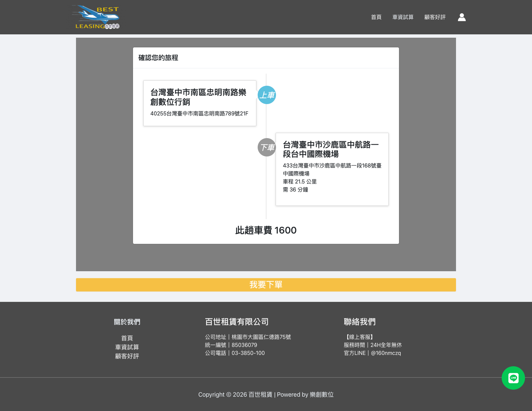
Task: Click the Best Leasing airplane logo
Action: point(96,17)
